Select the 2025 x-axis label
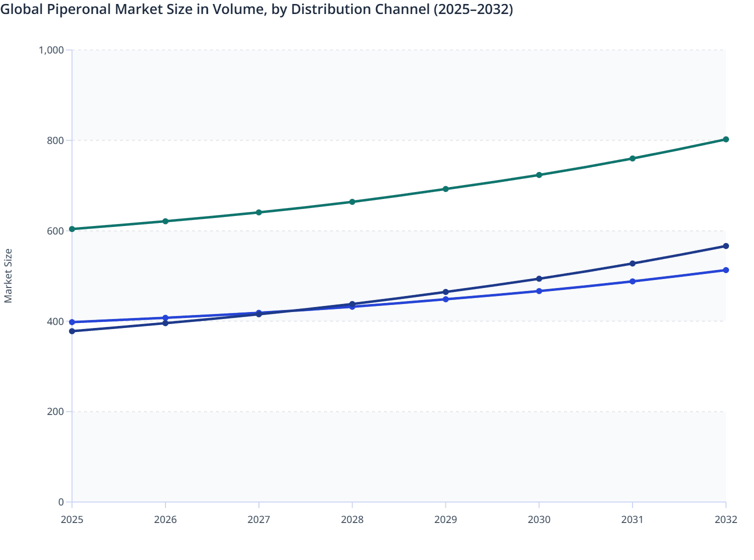The width and height of the screenshot is (754, 560). coord(71,520)
